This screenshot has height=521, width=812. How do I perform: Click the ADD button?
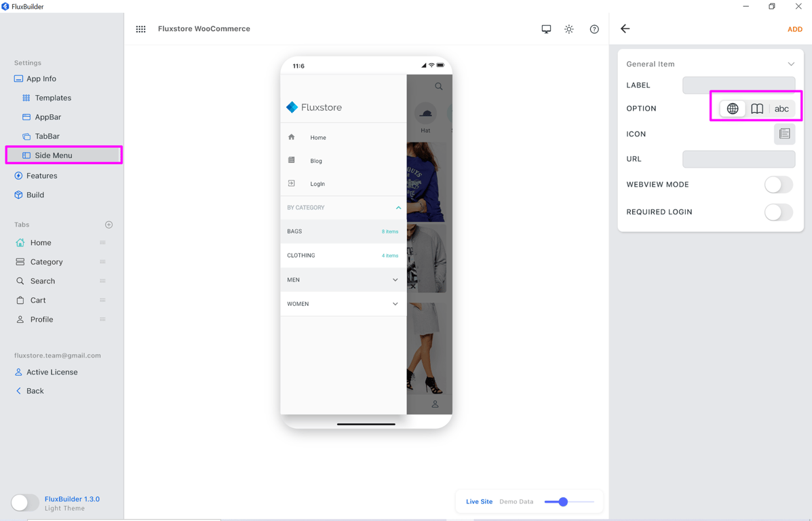tap(795, 30)
